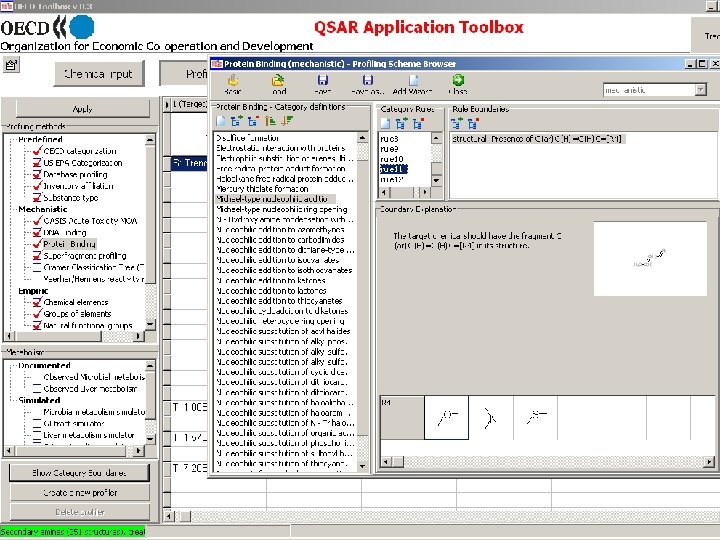
Task: Click Chemical input button
Action: [99, 74]
